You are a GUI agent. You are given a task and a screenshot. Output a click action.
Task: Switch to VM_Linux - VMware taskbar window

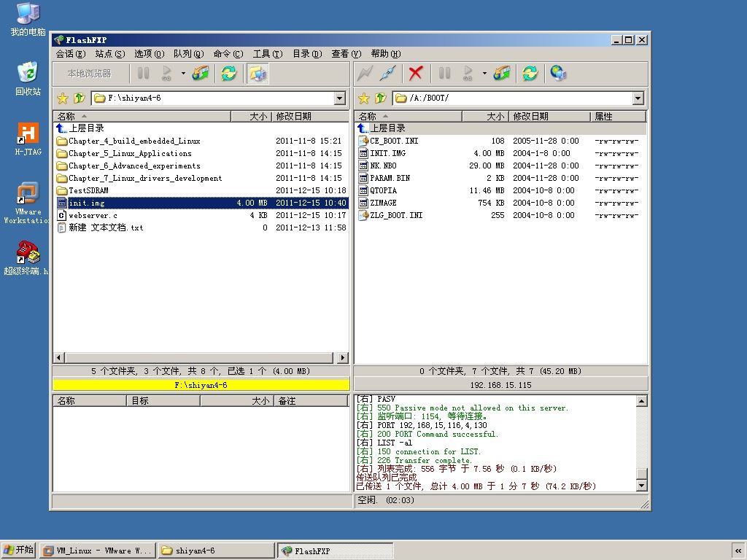[x=98, y=551]
